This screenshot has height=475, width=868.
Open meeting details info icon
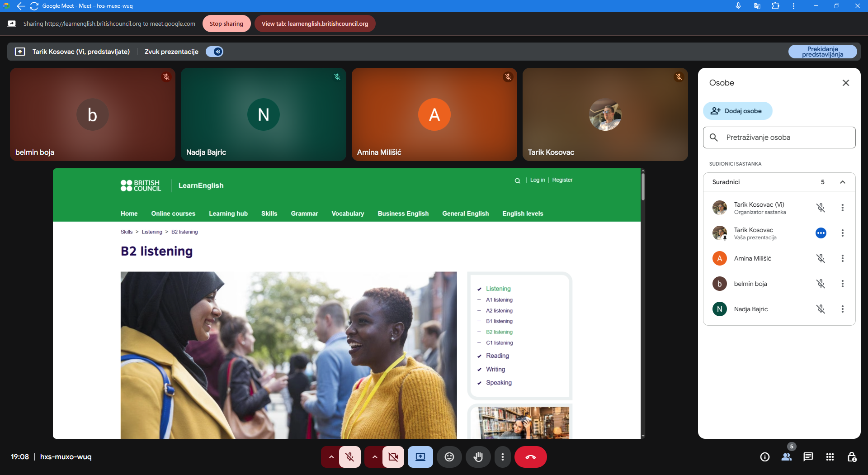point(764,457)
